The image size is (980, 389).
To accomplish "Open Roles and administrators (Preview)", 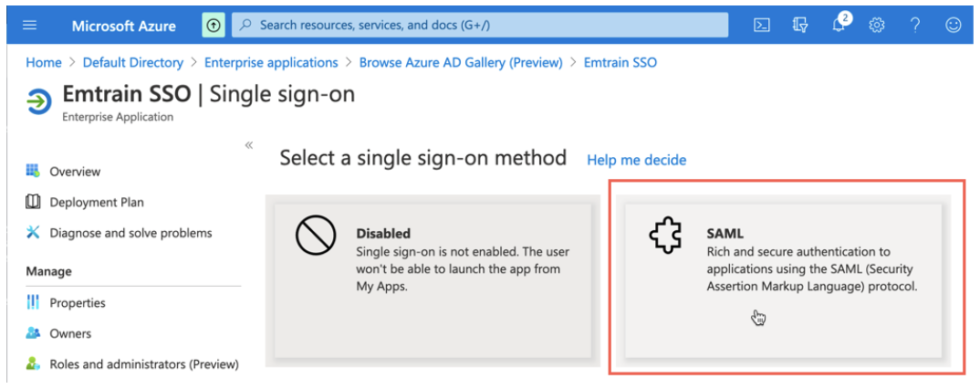I will tap(144, 364).
